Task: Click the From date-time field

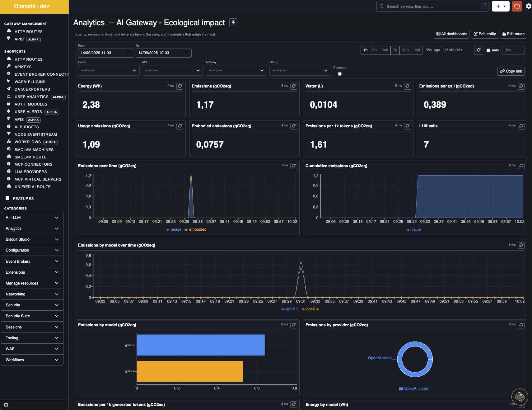Action: (106, 53)
